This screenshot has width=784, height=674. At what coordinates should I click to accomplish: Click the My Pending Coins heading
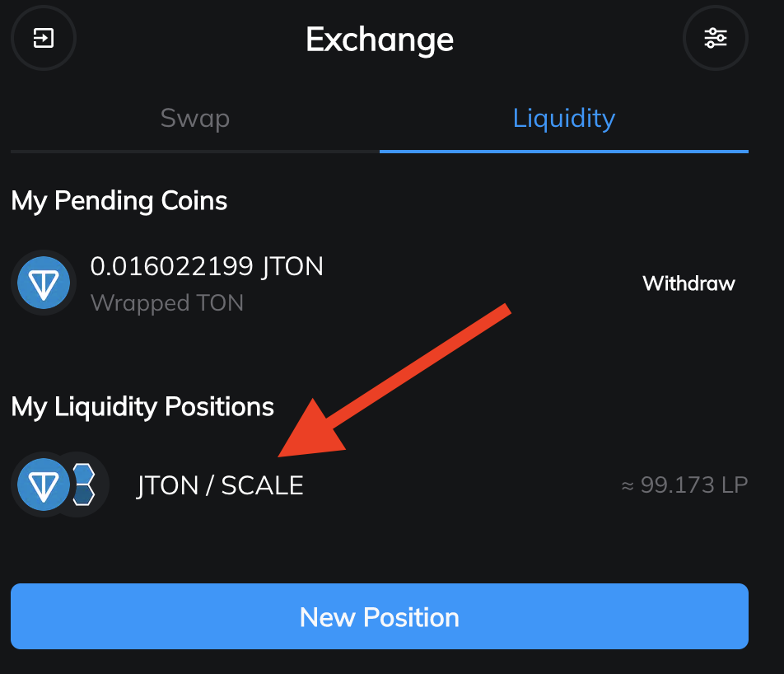(119, 201)
